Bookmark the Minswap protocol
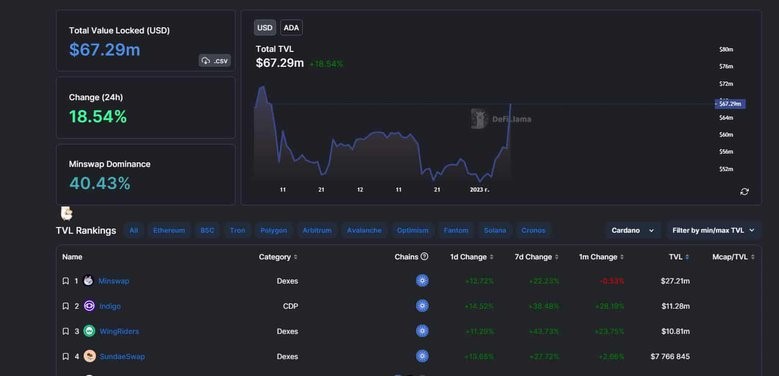Screen dimensions: 779x376 (66, 281)
